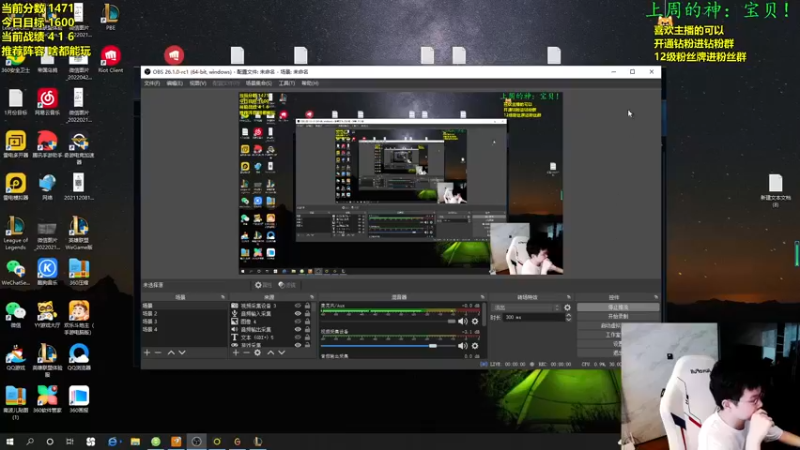Image resolution: width=800 pixels, height=450 pixels.
Task: Open the PBE desktop shortcut
Action: (110, 17)
